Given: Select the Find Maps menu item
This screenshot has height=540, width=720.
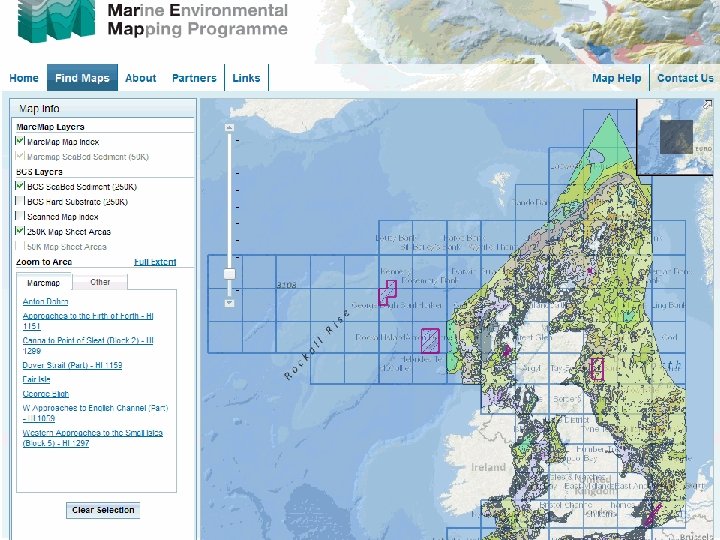Looking at the screenshot, I should 82,78.
